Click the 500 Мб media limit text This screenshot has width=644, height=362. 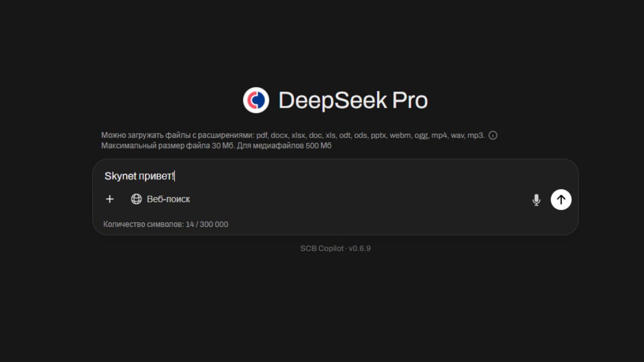(x=318, y=146)
